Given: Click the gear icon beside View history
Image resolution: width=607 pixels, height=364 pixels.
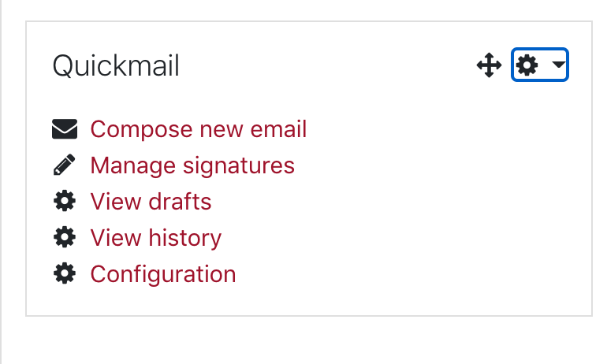Looking at the screenshot, I should click(x=65, y=237).
